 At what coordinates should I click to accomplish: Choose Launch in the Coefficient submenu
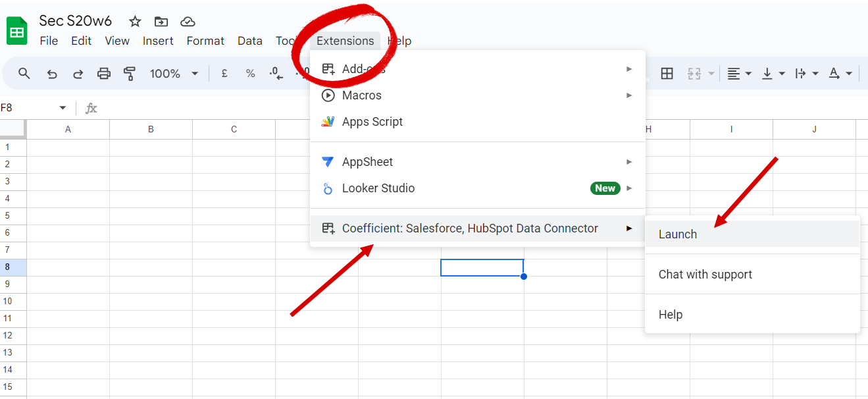click(x=678, y=234)
